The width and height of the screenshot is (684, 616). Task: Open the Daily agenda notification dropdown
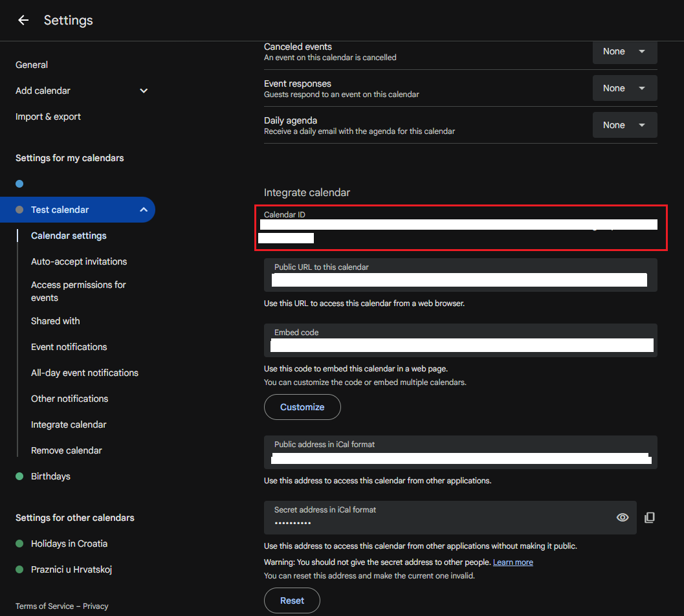(x=624, y=126)
